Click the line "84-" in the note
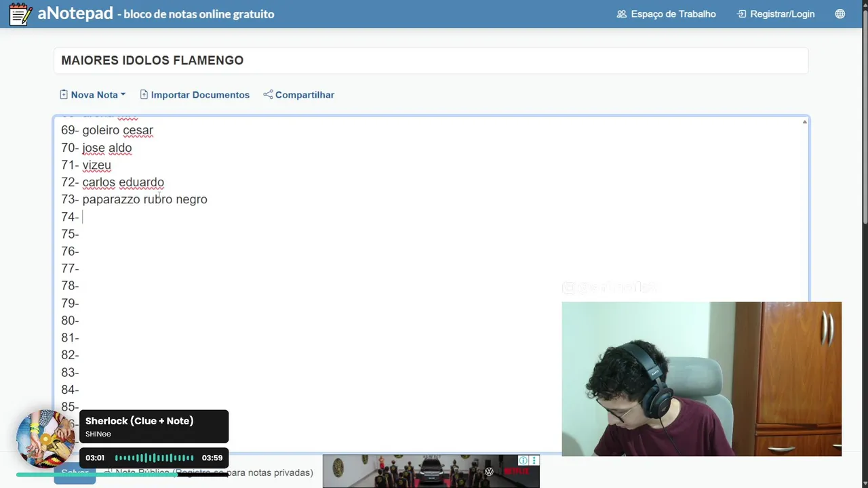Image resolution: width=868 pixels, height=488 pixels. click(70, 390)
